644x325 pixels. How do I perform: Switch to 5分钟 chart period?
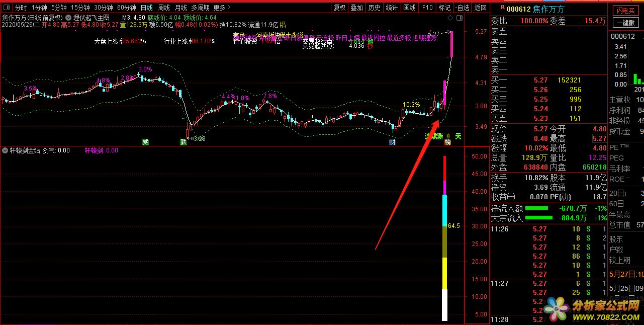coord(59,8)
